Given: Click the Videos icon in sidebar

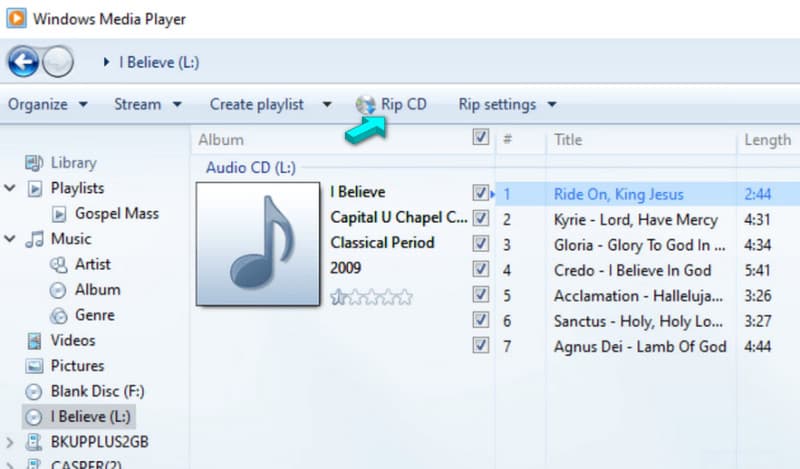Looking at the screenshot, I should 34,341.
